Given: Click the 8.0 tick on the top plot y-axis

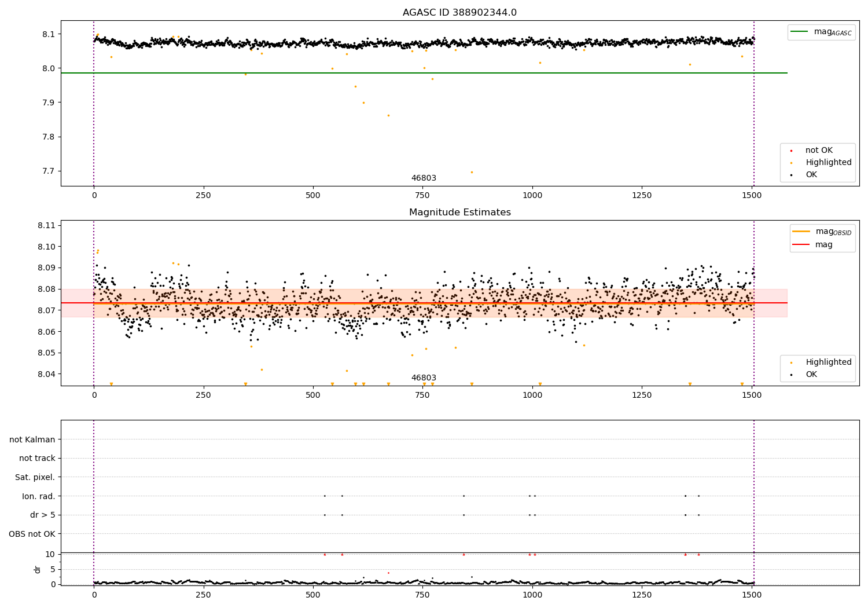Looking at the screenshot, I should coord(49,68).
